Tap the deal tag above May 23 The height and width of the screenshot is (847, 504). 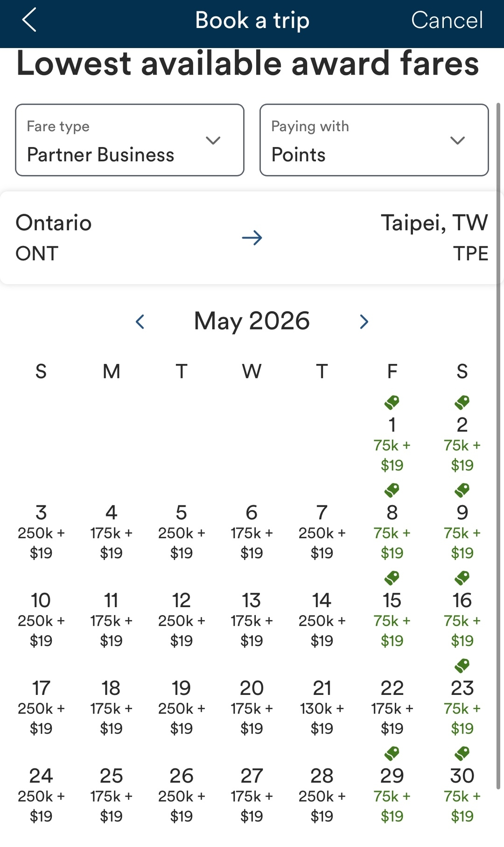462,665
